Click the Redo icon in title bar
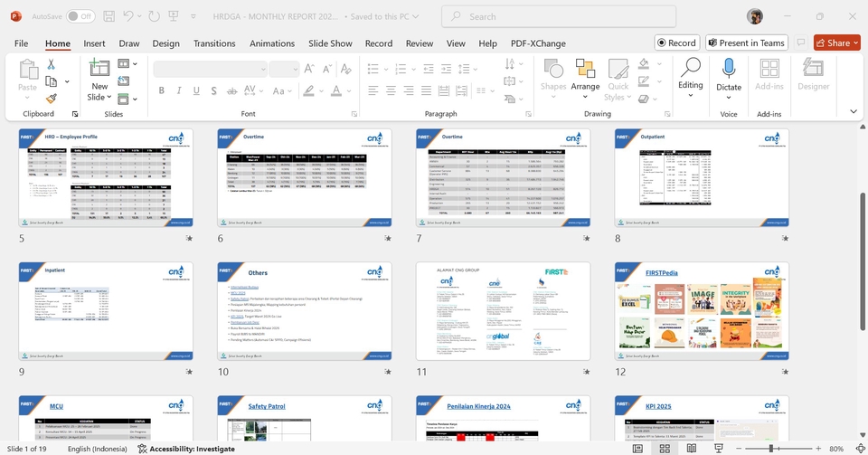 click(155, 16)
